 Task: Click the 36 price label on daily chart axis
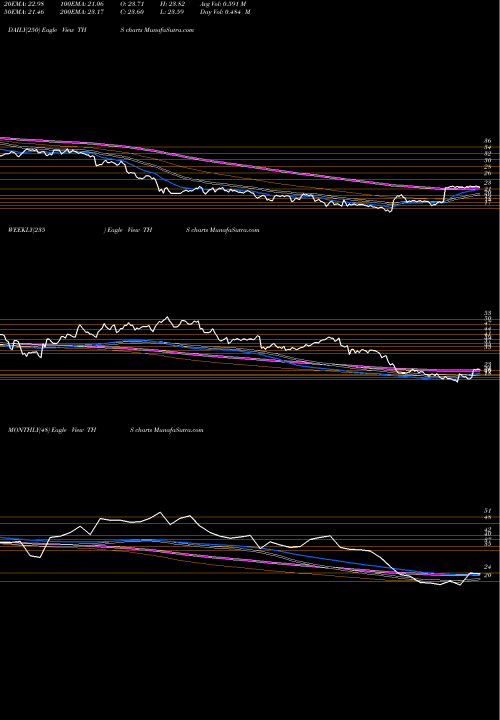(488, 141)
